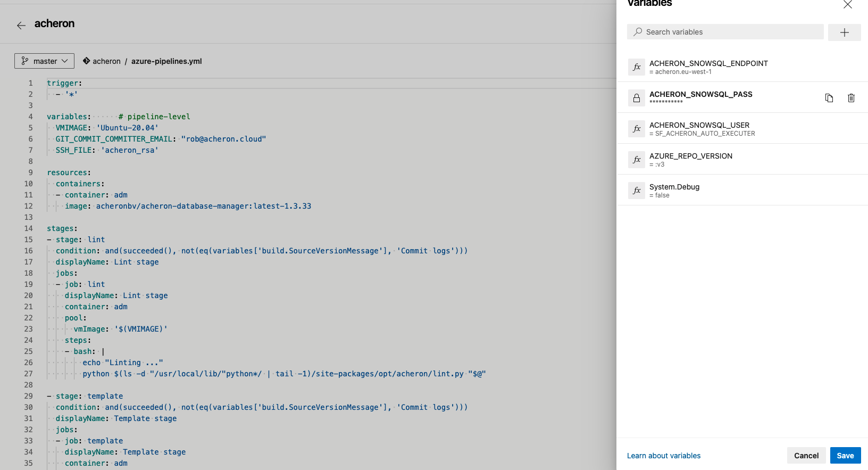Copy ACHERON_SNOWSQL_PASS variable
The height and width of the screenshot is (470, 868).
[x=829, y=98]
